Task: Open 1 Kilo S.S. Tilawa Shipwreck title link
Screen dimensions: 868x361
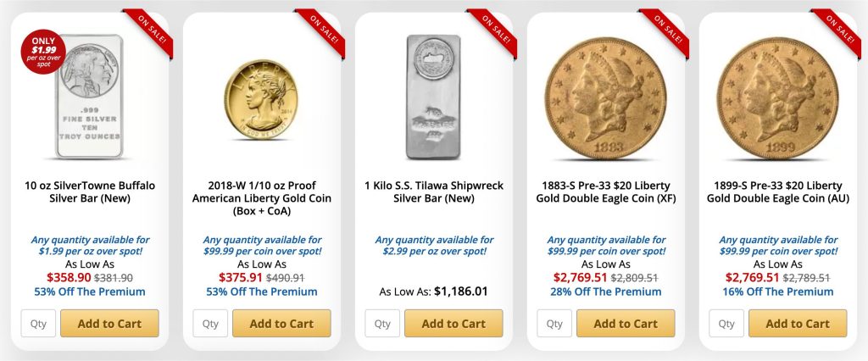Action: pyautogui.click(x=433, y=192)
